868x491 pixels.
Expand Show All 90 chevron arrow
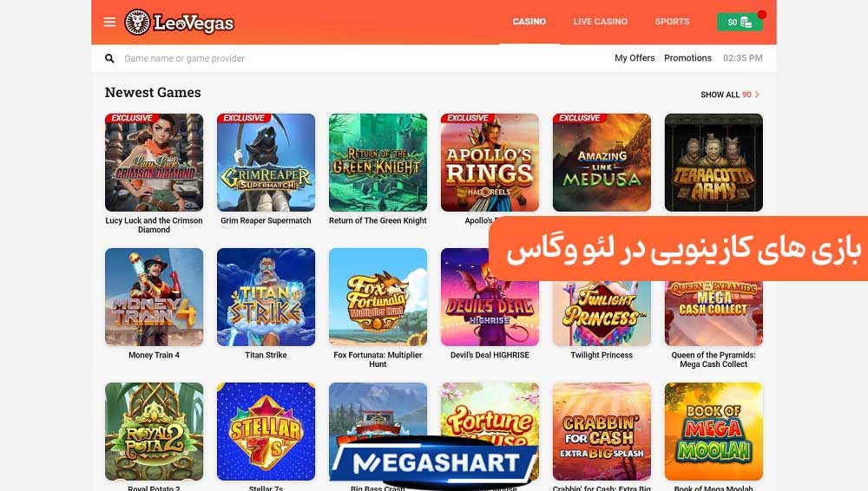[757, 95]
